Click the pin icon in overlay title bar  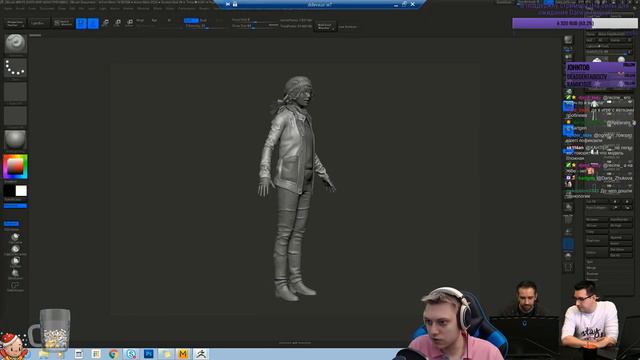click(228, 4)
